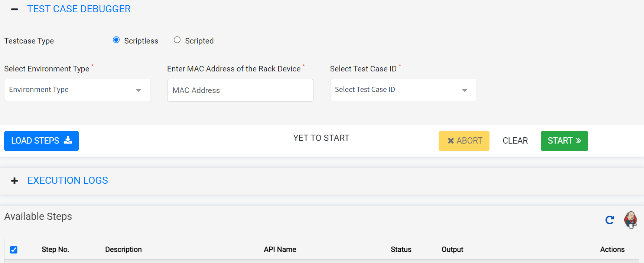Choose the Scripted testcase type
The width and height of the screenshot is (644, 263).
click(177, 40)
